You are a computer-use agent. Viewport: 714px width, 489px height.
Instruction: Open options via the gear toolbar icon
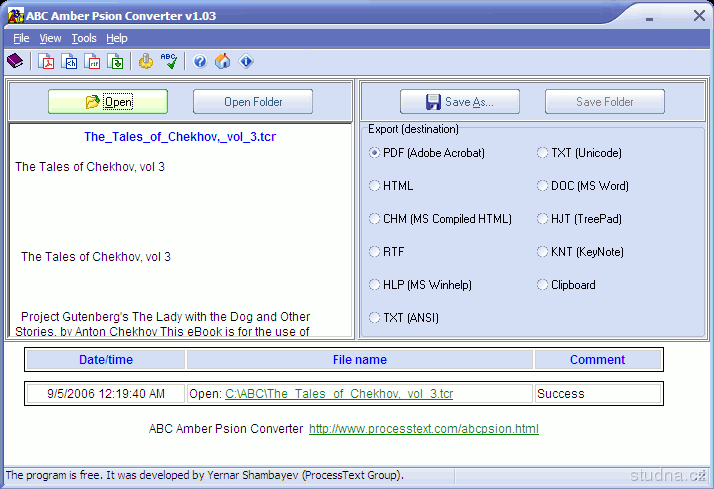[x=146, y=61]
